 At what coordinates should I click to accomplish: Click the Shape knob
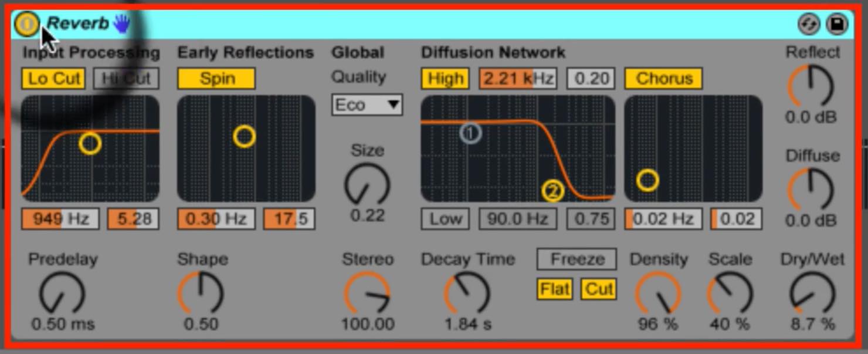point(201,293)
